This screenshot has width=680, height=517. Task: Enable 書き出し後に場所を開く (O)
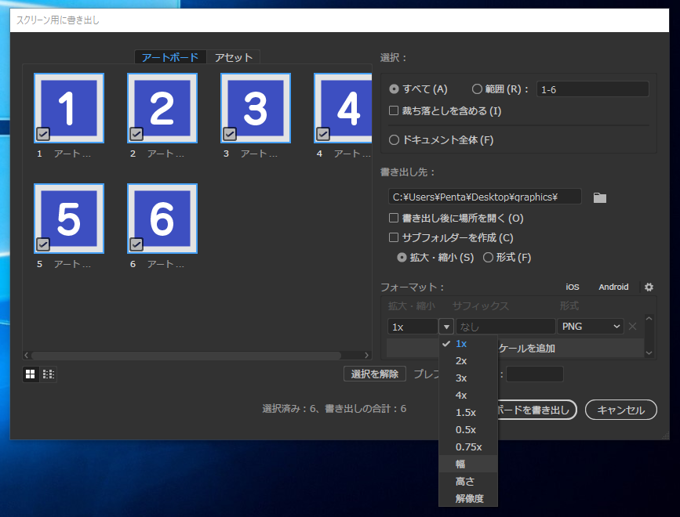[394, 218]
